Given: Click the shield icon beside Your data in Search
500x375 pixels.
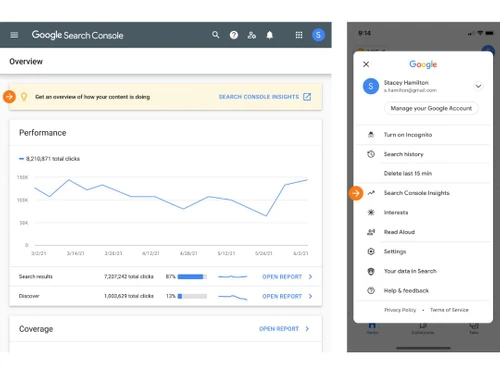Looking at the screenshot, I should click(371, 271).
